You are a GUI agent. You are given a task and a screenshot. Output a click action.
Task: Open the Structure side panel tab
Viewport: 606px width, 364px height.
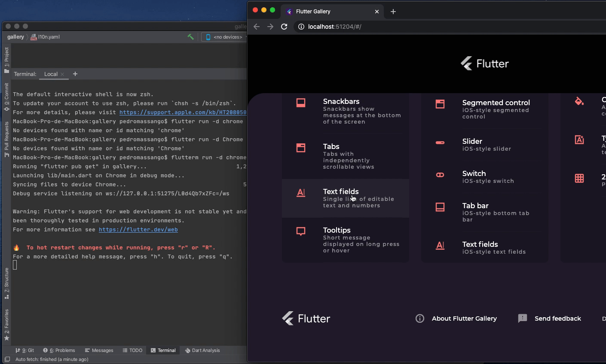(x=6, y=283)
